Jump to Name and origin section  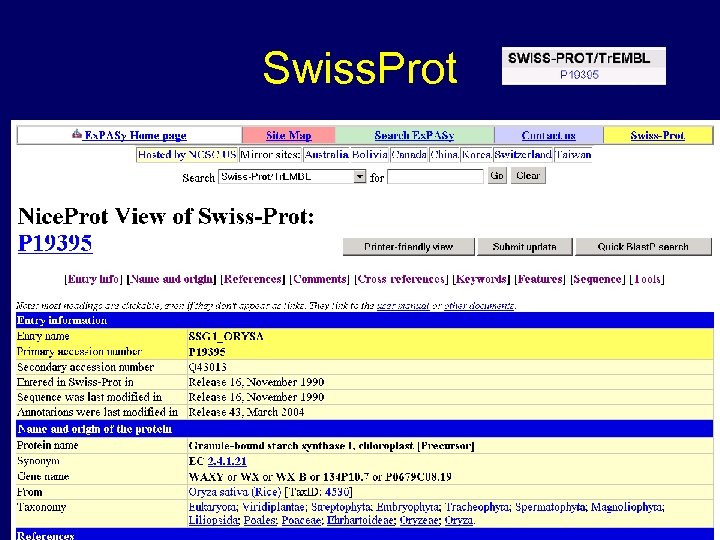(171, 279)
